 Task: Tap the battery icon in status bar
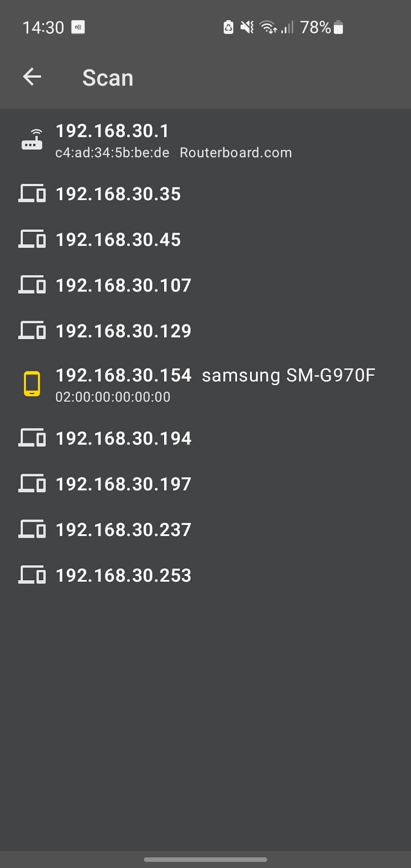tap(338, 28)
